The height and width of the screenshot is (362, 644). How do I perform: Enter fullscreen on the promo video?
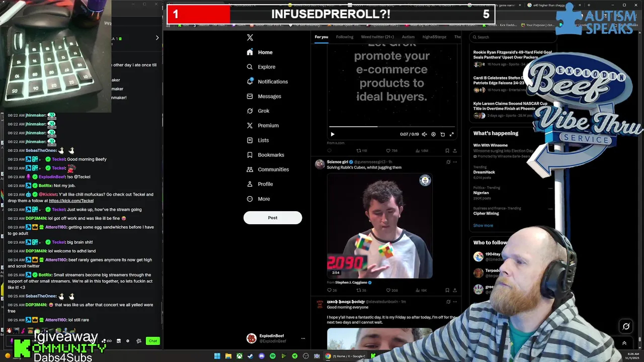pos(451,134)
